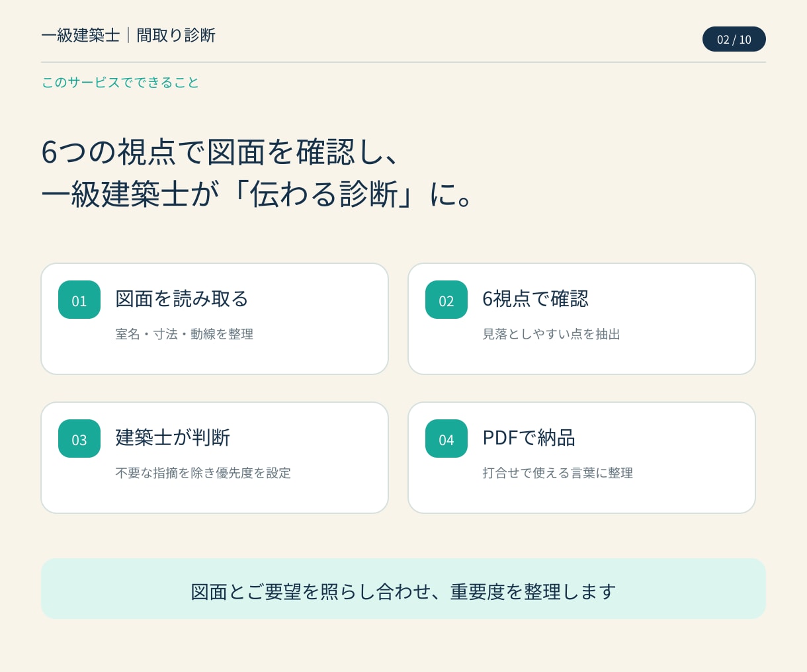Click the 6視点で確認 card title

(x=535, y=299)
